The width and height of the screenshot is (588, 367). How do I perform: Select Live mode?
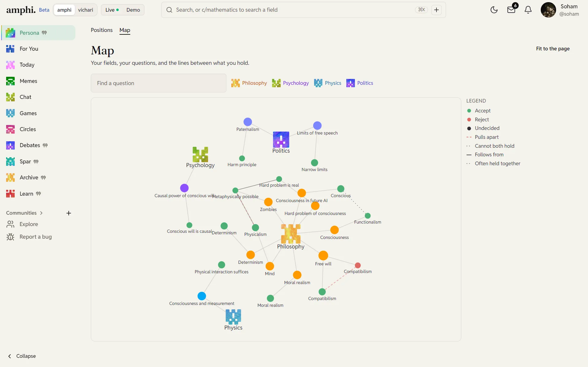(x=112, y=10)
